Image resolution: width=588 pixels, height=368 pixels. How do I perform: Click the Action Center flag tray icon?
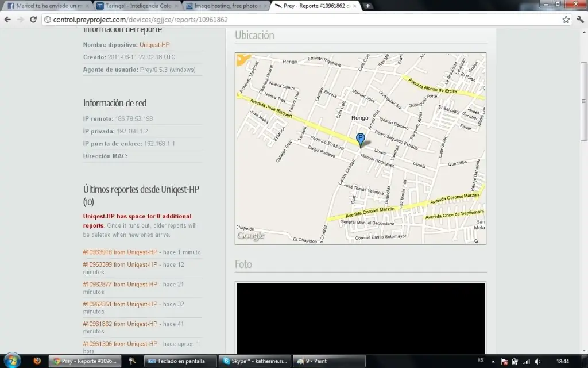[x=504, y=362]
